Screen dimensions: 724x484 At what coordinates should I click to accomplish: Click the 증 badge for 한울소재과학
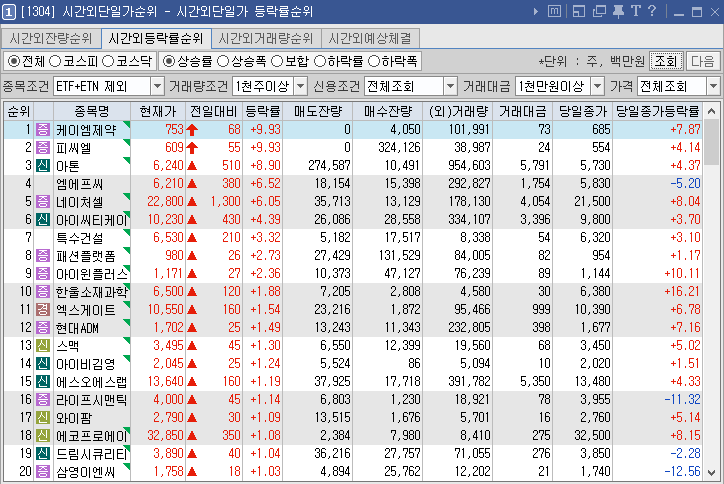point(43,291)
